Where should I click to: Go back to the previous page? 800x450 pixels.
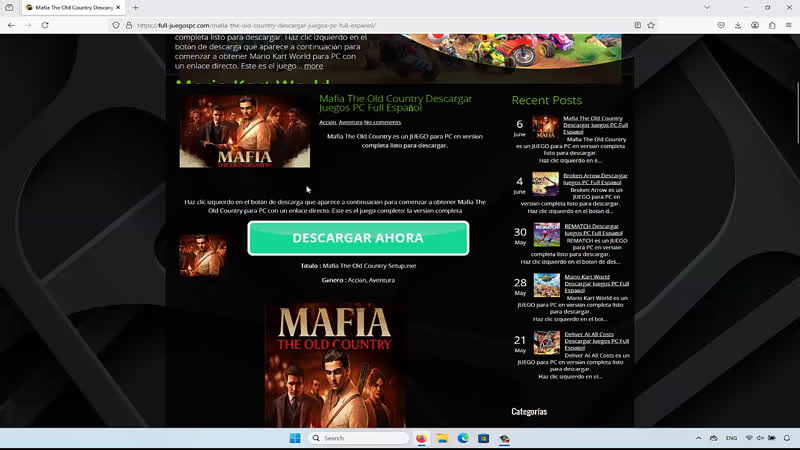[x=11, y=25]
